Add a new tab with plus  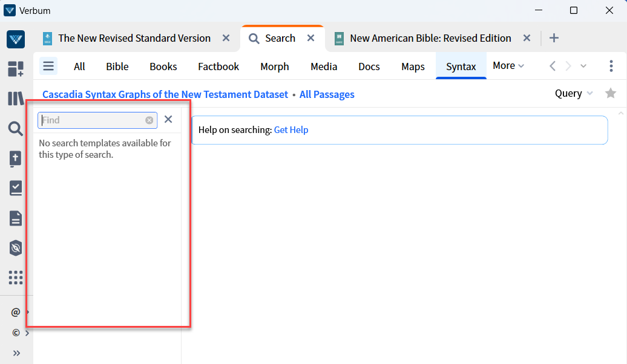554,38
